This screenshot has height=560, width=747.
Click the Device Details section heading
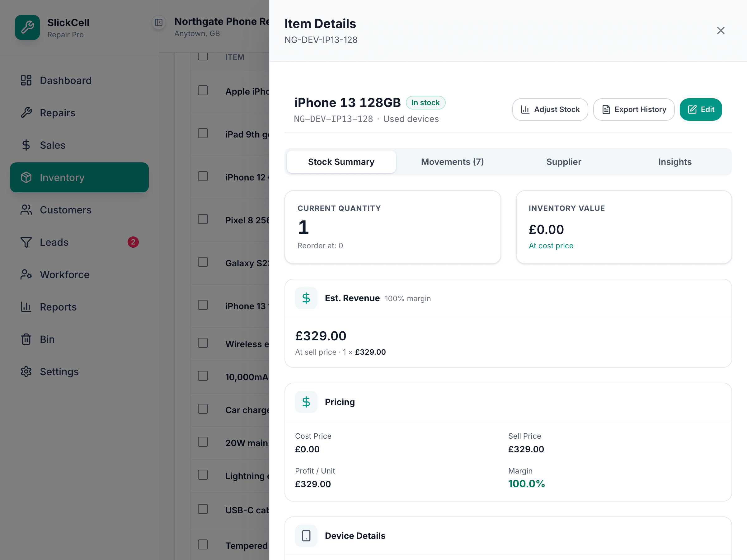355,536
